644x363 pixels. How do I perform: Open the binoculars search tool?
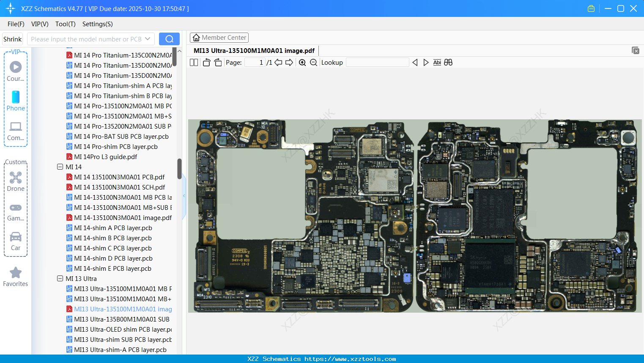coord(448,62)
